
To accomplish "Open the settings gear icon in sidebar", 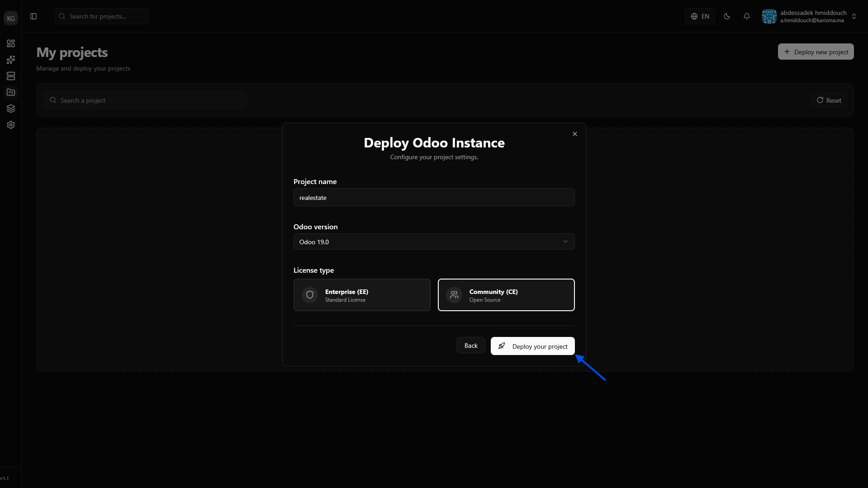I will 11,125.
